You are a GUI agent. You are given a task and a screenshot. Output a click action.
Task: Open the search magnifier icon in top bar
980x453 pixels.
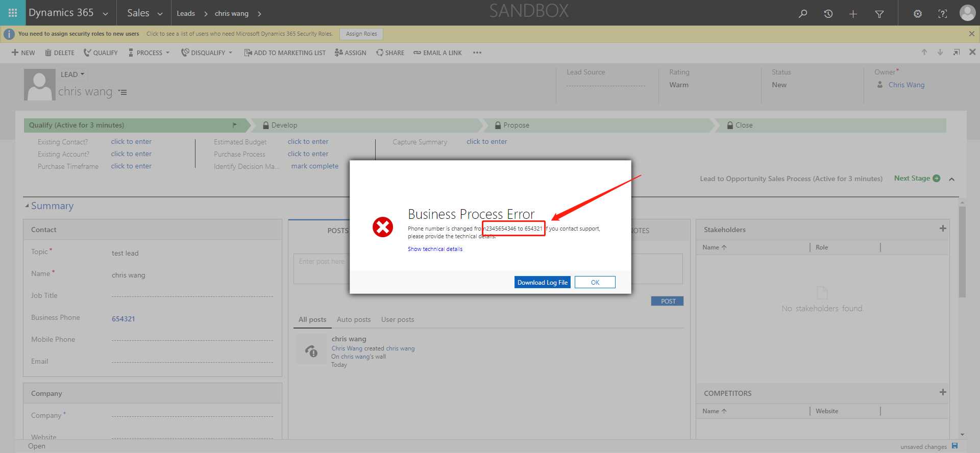coord(803,14)
